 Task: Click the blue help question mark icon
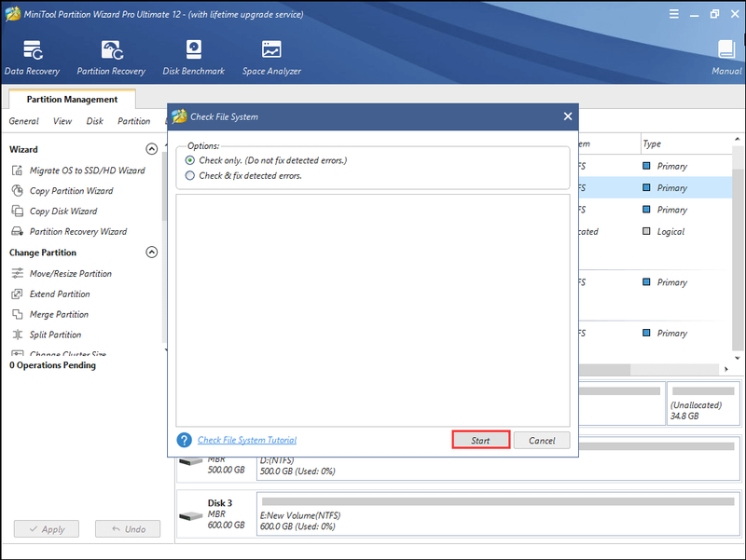[x=184, y=440]
